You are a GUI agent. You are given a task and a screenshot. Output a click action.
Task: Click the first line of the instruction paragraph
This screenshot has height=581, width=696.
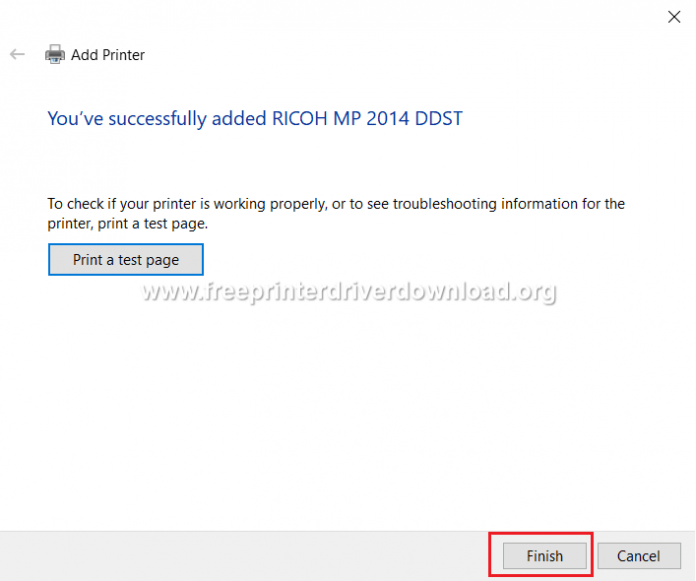pos(335,204)
